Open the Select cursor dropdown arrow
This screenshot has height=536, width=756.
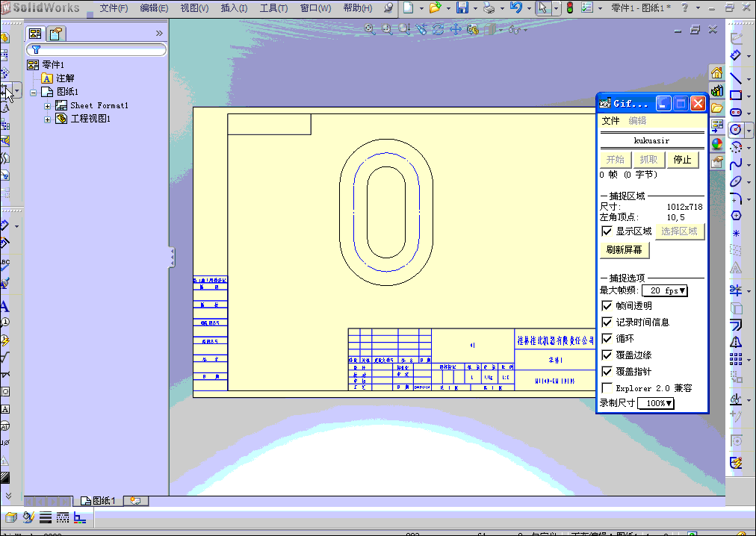tap(556, 7)
